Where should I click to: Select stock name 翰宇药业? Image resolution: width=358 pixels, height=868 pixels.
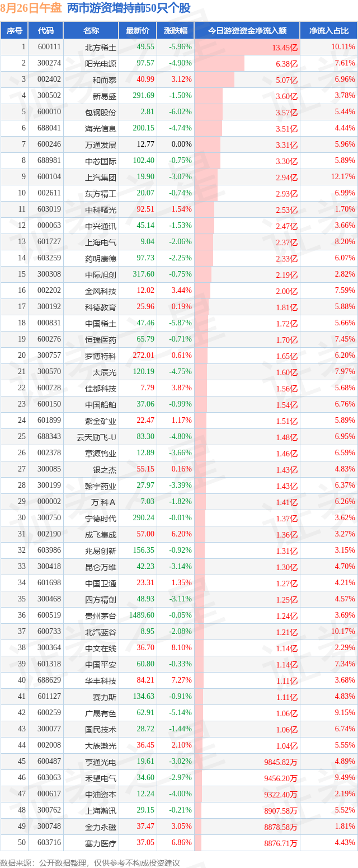101,486
